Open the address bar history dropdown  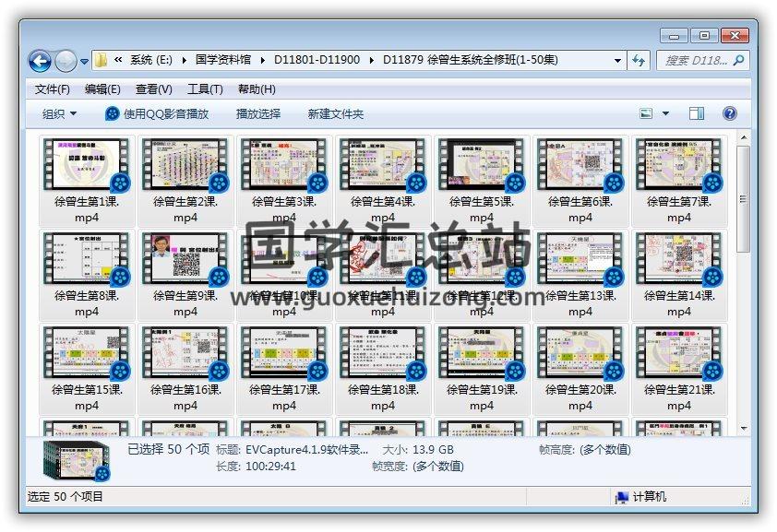pyautogui.click(x=617, y=61)
